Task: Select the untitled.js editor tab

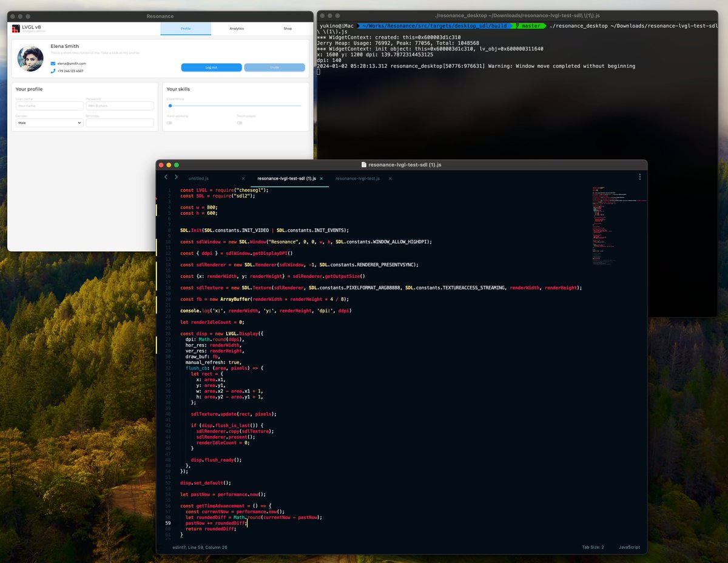Action: (198, 177)
